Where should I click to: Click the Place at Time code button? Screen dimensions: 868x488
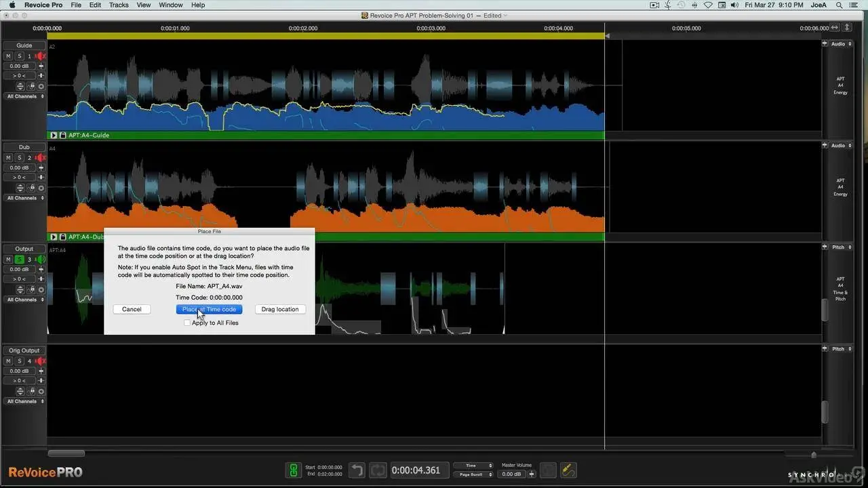click(x=209, y=309)
